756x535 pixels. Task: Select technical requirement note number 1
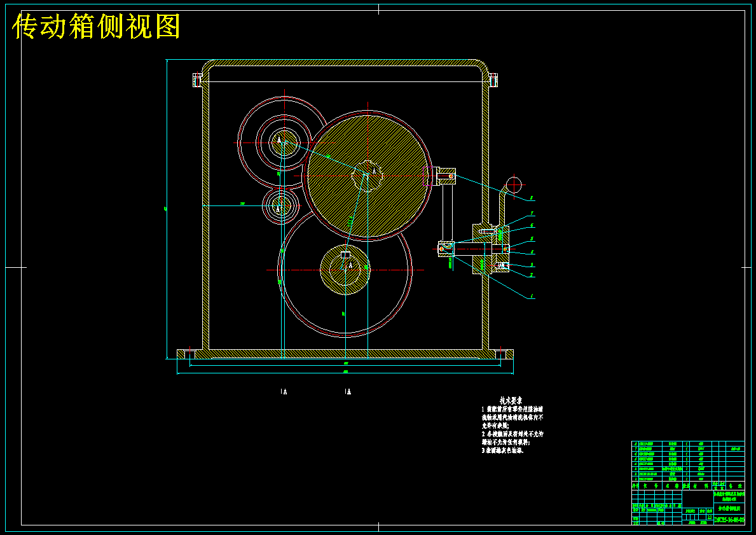[x=512, y=417]
